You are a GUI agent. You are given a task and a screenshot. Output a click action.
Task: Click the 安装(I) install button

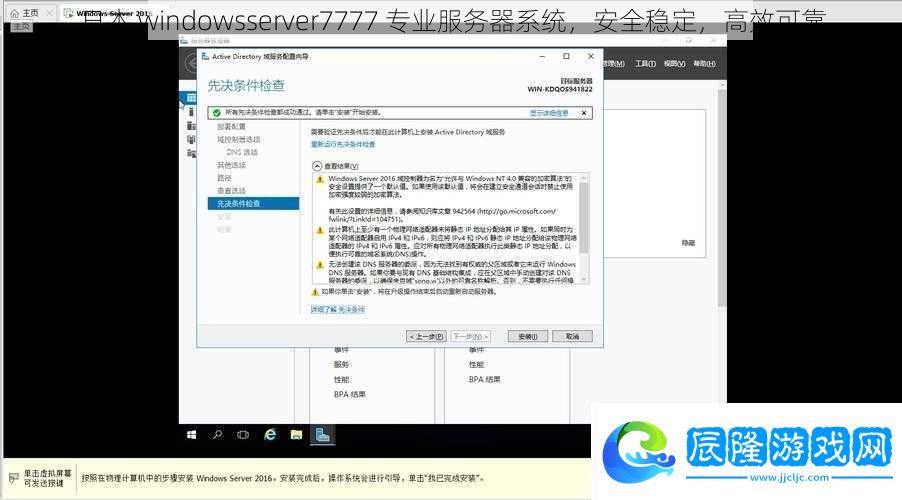pos(528,336)
